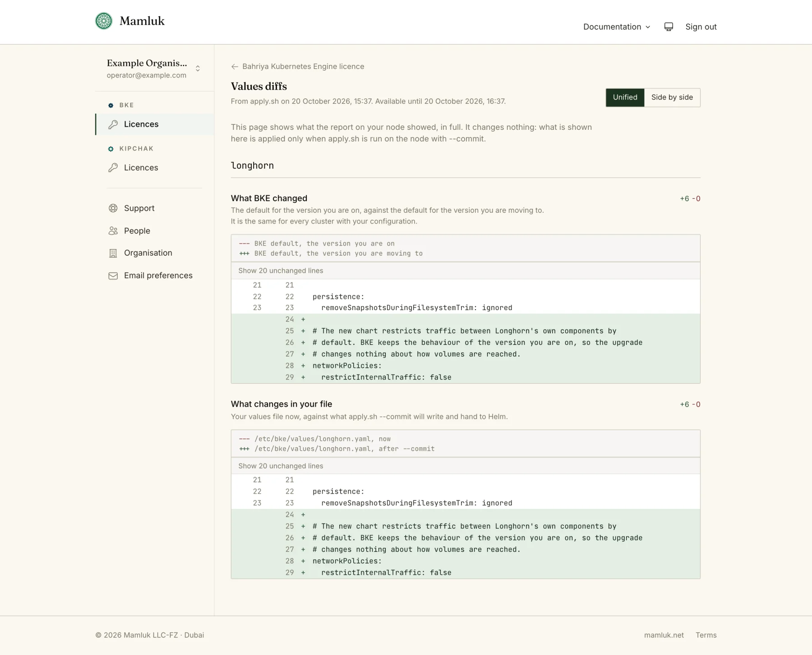Open the Terms footer link
This screenshot has width=812, height=655.
pos(706,635)
